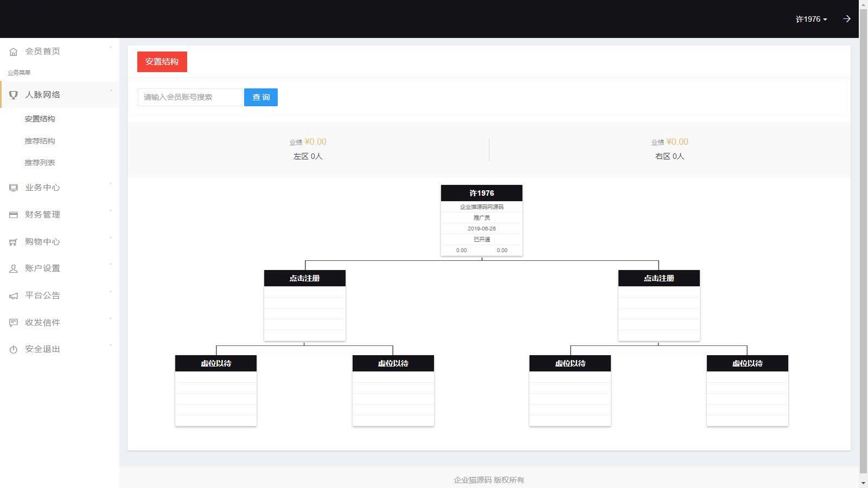Click the home icon beside 会员首页
This screenshot has width=868, height=488.
(14, 52)
